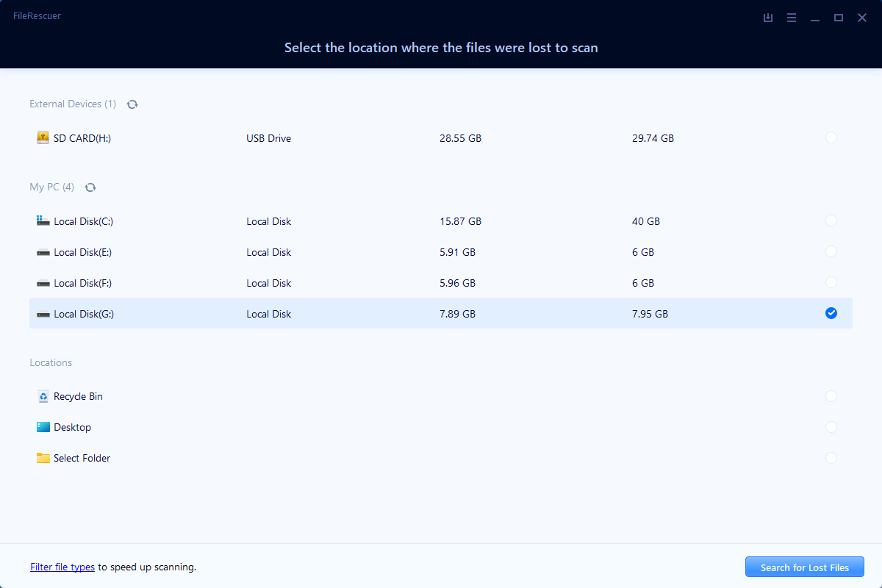882x588 pixels.
Task: Click the Desktop location label
Action: click(73, 427)
